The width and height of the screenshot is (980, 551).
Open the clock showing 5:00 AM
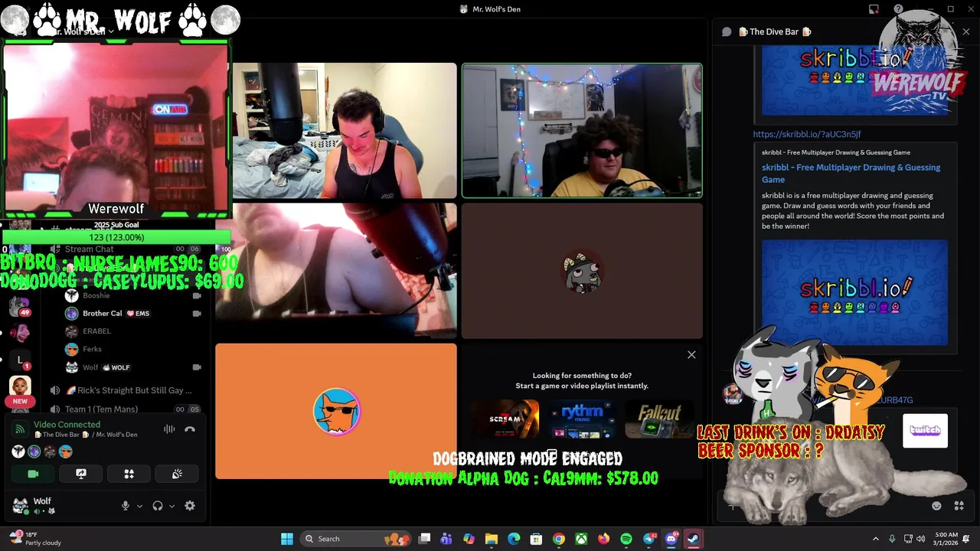pos(946,539)
